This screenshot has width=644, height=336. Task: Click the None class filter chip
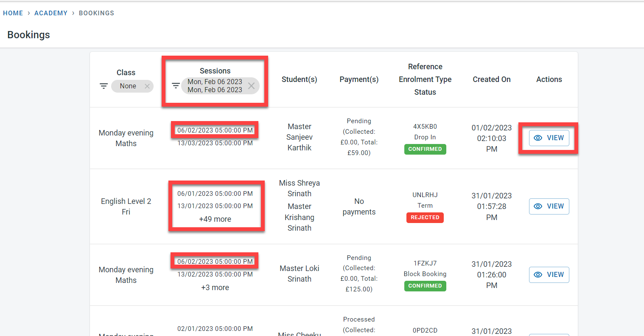pos(128,86)
